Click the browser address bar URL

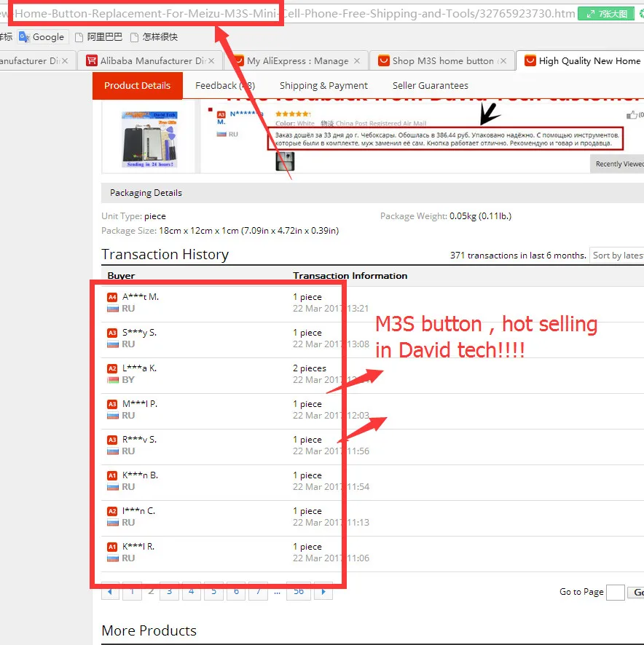click(x=288, y=14)
